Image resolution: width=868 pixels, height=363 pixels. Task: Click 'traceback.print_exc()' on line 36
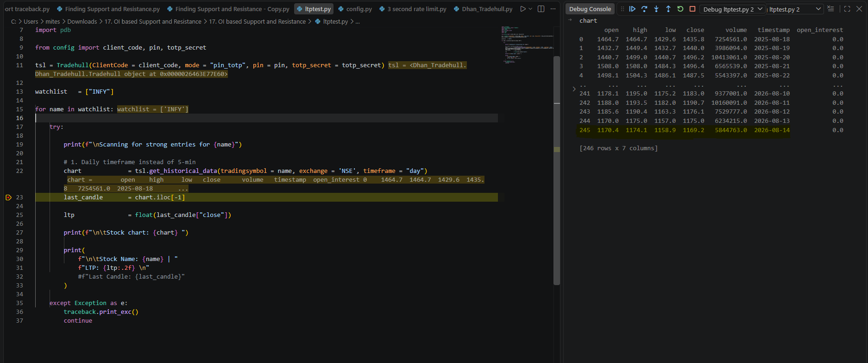click(101, 312)
